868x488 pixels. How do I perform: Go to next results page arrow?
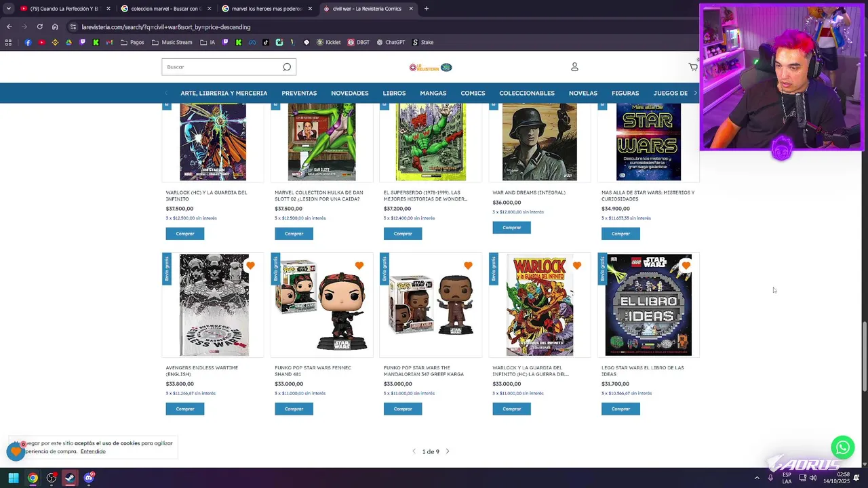pos(448,451)
